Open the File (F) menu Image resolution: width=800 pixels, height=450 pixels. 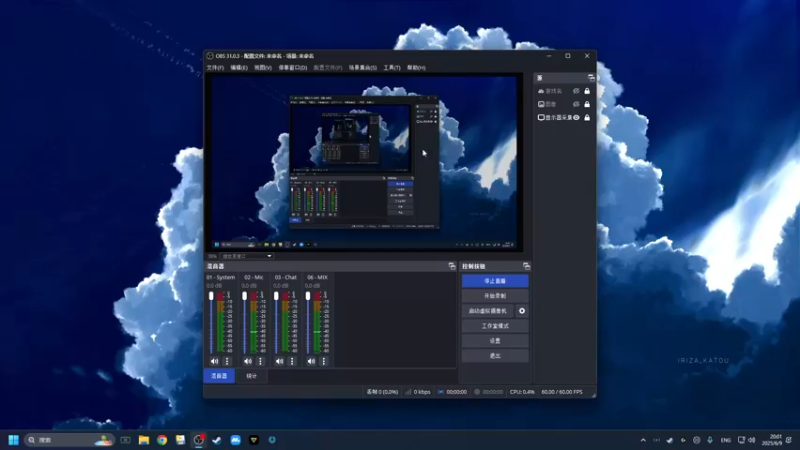(x=215, y=67)
